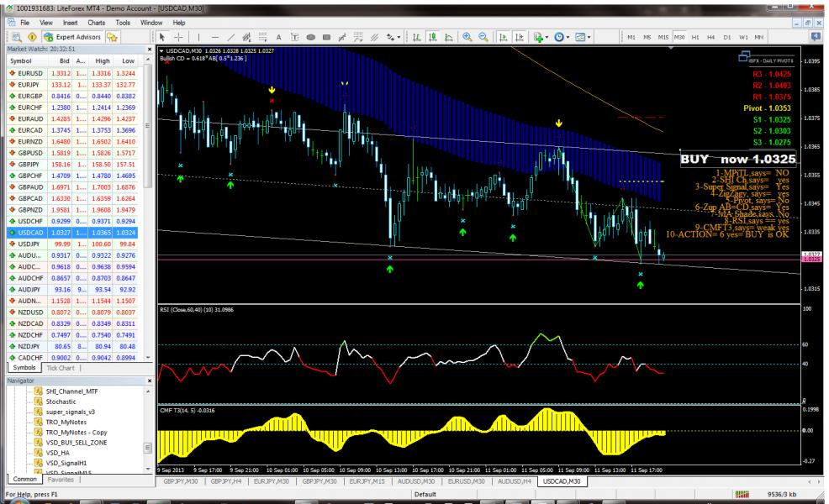Open the Indicators list dropdown
The image size is (829, 504).
539,38
